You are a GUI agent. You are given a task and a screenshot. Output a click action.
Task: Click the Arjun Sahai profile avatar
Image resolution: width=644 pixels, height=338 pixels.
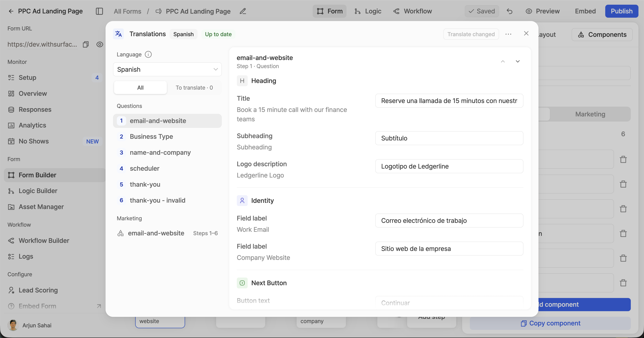coord(13,325)
